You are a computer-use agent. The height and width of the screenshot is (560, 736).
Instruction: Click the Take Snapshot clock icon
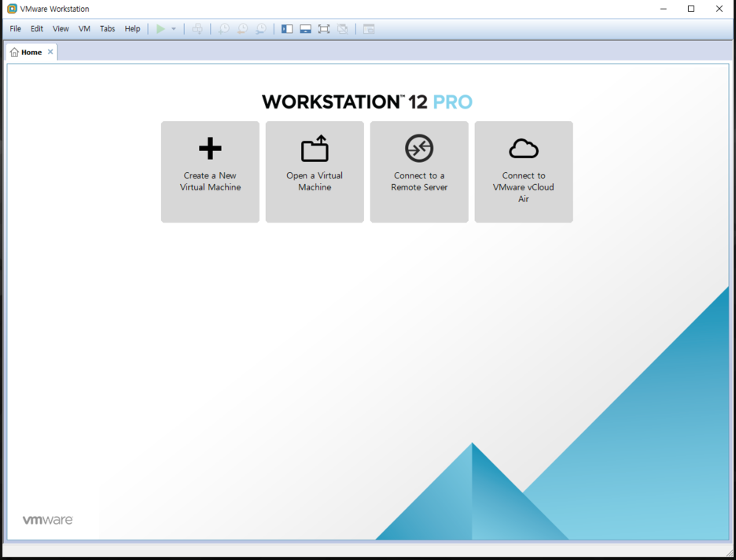tap(224, 29)
